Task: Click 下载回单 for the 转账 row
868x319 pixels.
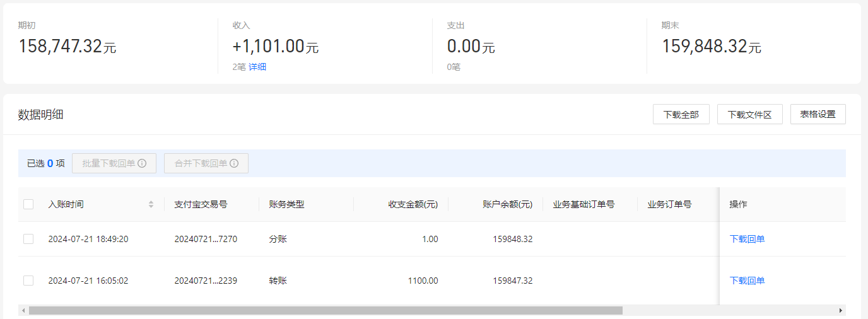Action: (x=748, y=281)
